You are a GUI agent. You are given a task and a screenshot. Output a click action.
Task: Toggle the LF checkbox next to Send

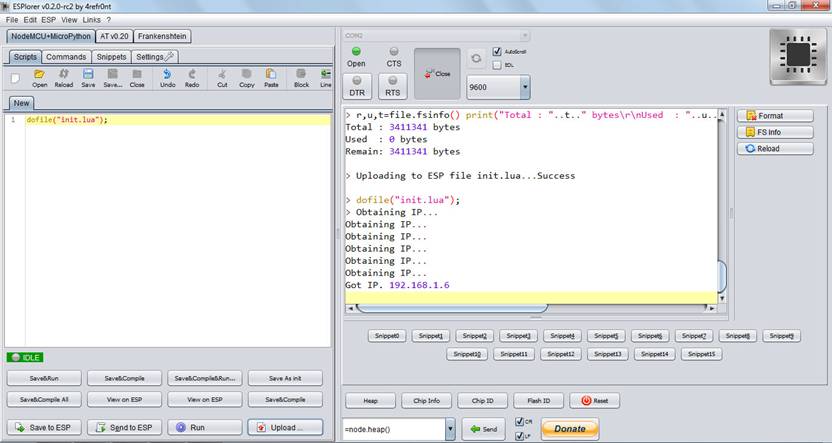pos(519,436)
